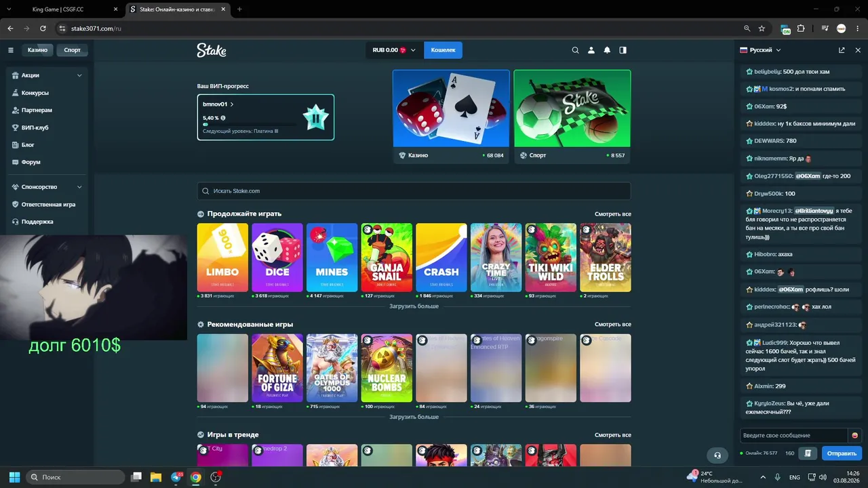868x488 pixels.
Task: Click the info icon next to 5,40 %
Action: pyautogui.click(x=223, y=118)
